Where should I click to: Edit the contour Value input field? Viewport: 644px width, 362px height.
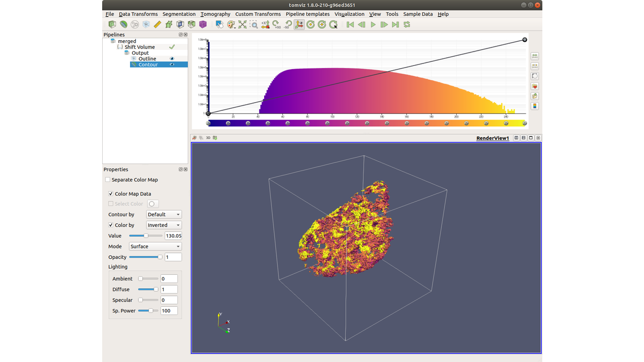click(173, 236)
